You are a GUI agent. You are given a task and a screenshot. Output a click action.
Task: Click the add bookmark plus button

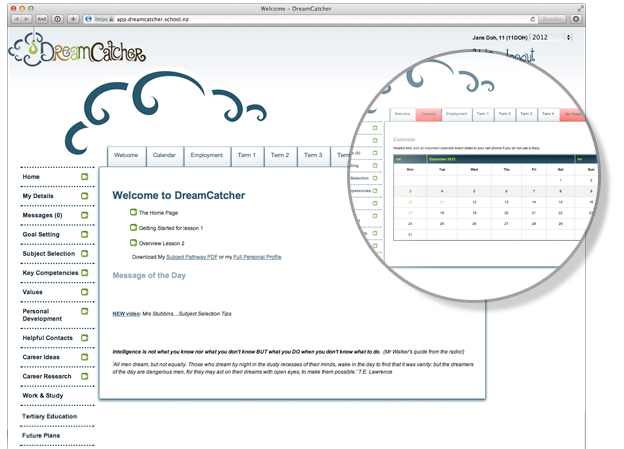coord(73,19)
